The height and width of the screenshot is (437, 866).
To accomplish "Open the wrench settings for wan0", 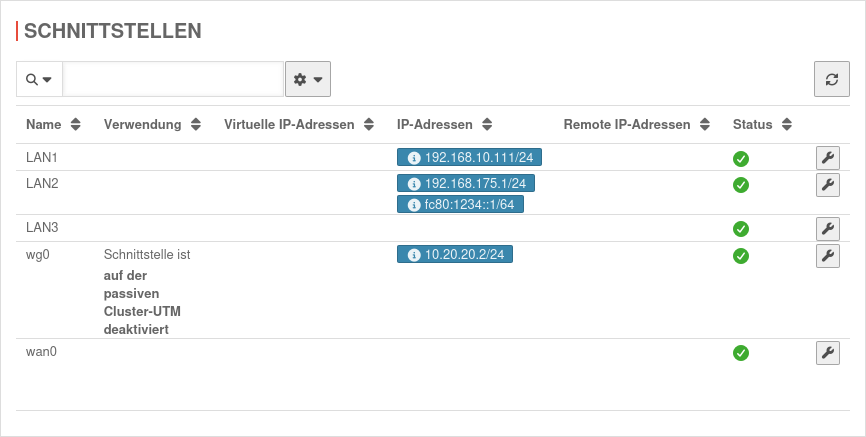I will [x=828, y=352].
